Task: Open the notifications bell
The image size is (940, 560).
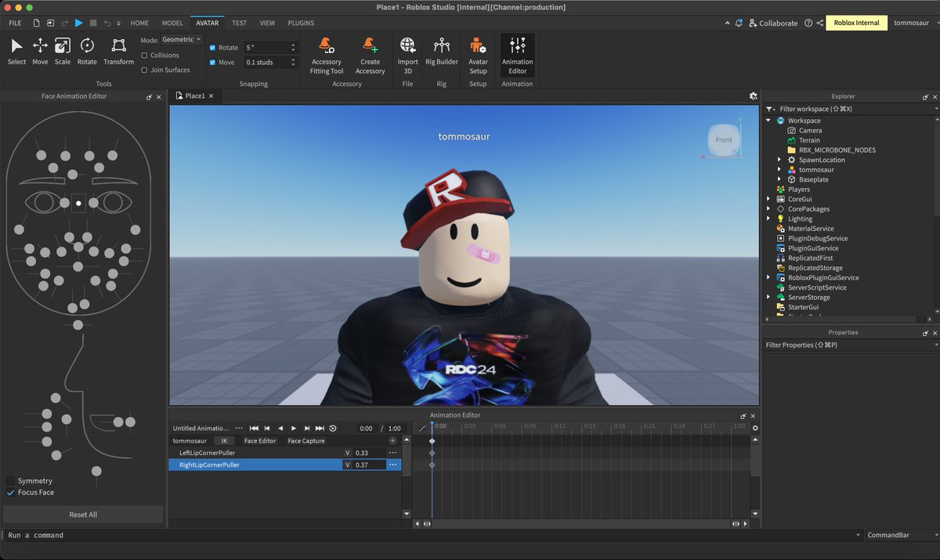Action: click(x=739, y=23)
